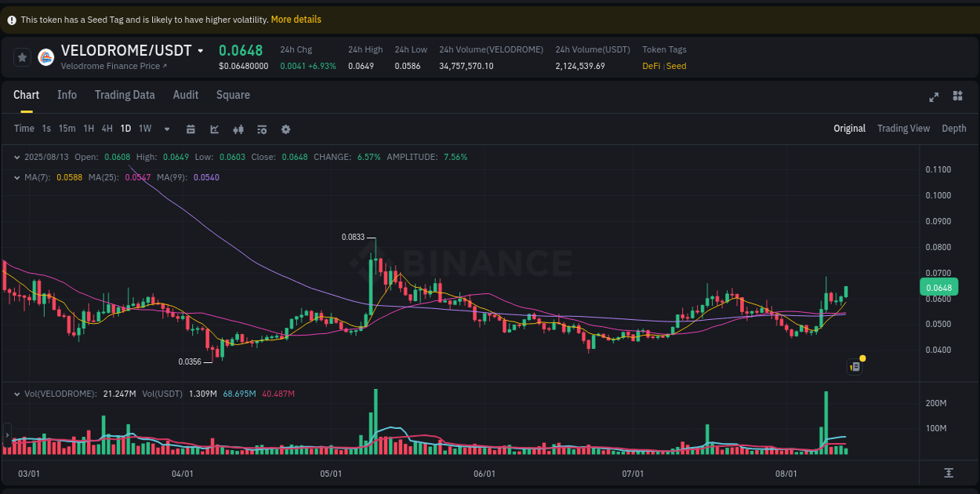Switch to the Trading Data tab
The image size is (980, 494).
click(x=125, y=95)
